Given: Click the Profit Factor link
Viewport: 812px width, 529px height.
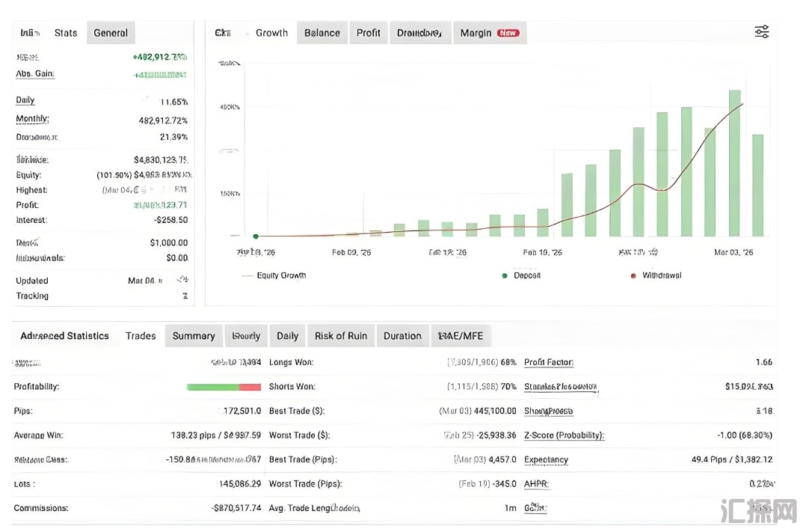Looking at the screenshot, I should (548, 362).
